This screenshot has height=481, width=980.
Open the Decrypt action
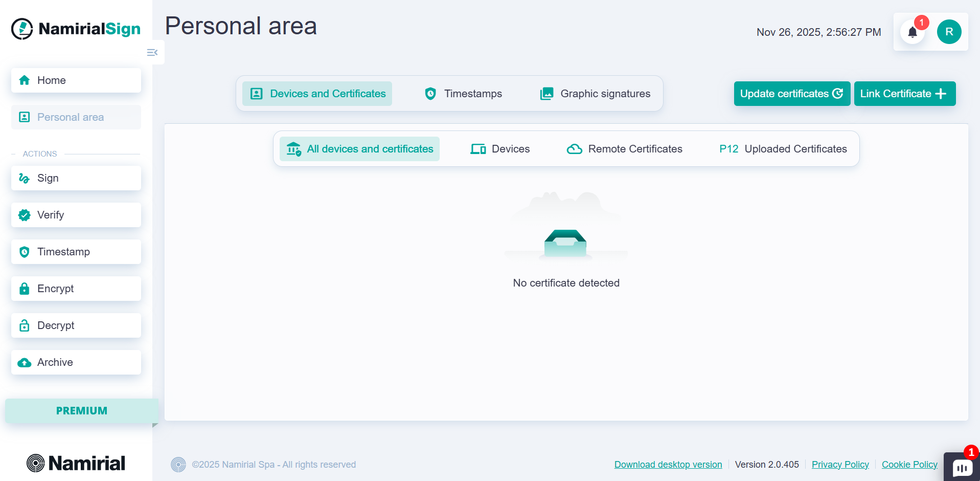tap(76, 325)
